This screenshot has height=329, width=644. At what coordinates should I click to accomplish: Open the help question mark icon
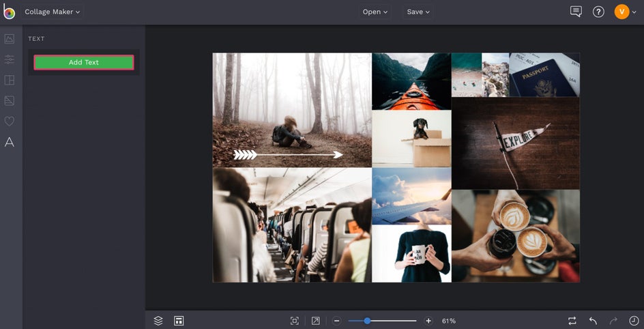598,12
